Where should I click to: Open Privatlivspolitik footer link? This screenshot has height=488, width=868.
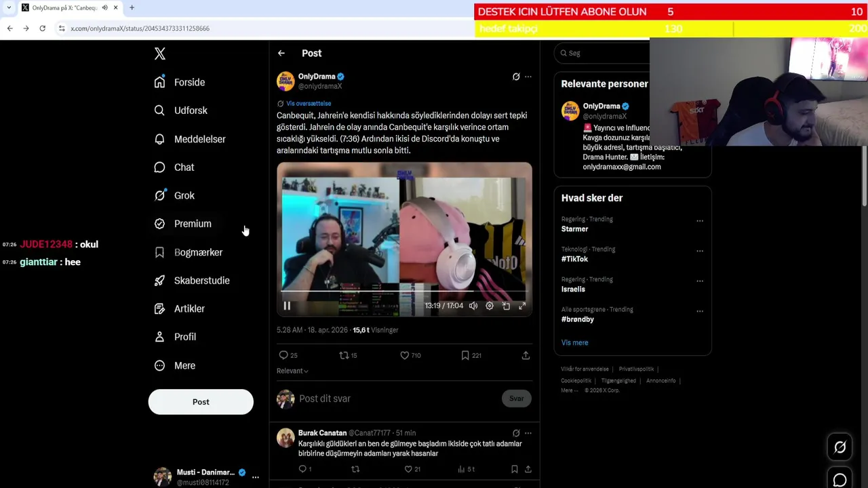tap(636, 369)
